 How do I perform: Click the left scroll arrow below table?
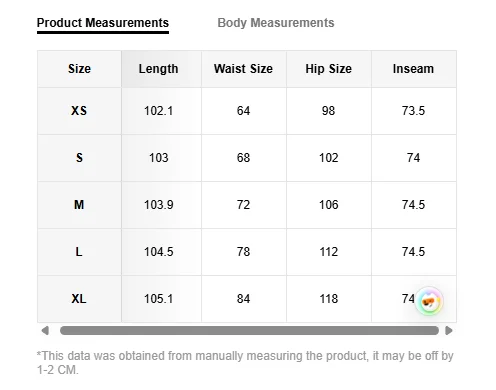pyautogui.click(x=45, y=331)
